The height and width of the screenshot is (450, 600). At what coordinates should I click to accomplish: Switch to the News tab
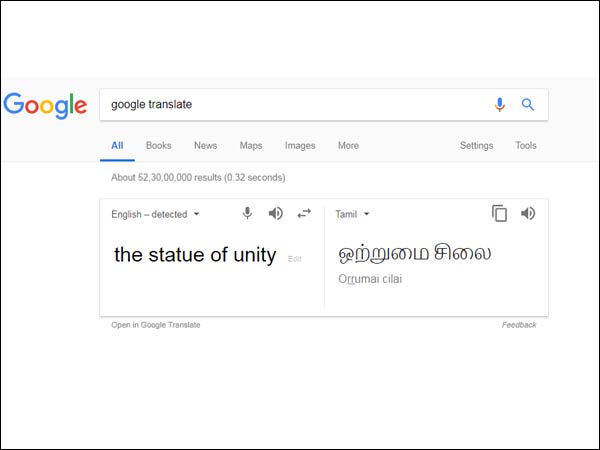205,146
